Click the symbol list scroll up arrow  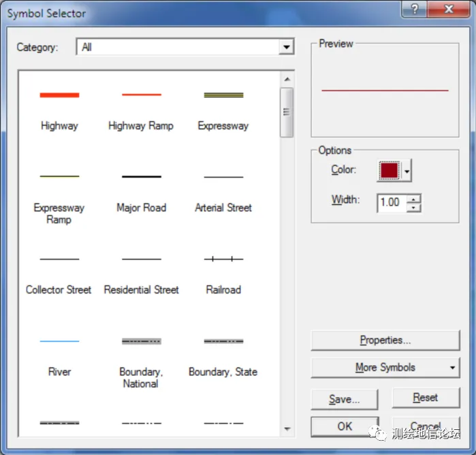[x=287, y=79]
